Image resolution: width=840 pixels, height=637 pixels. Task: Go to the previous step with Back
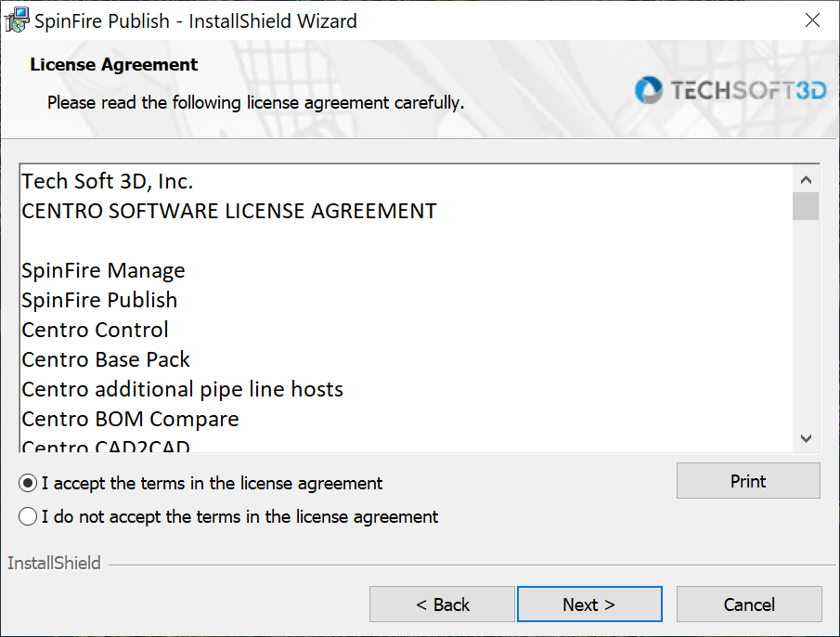[442, 604]
